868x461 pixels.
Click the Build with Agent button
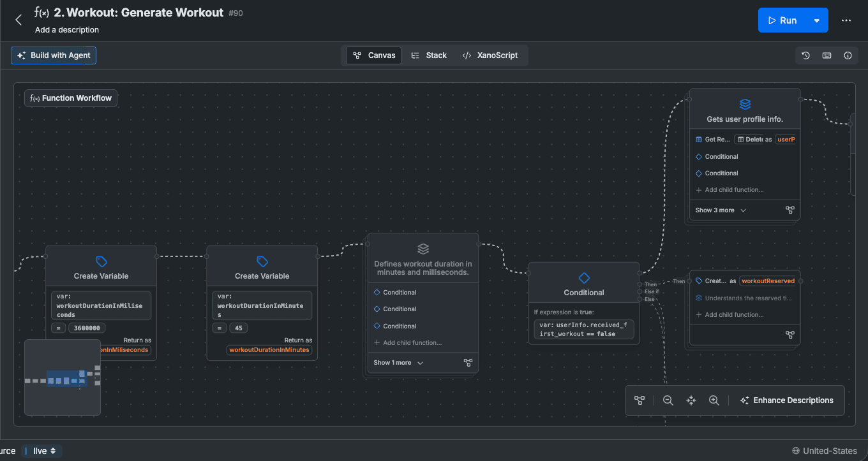click(54, 55)
